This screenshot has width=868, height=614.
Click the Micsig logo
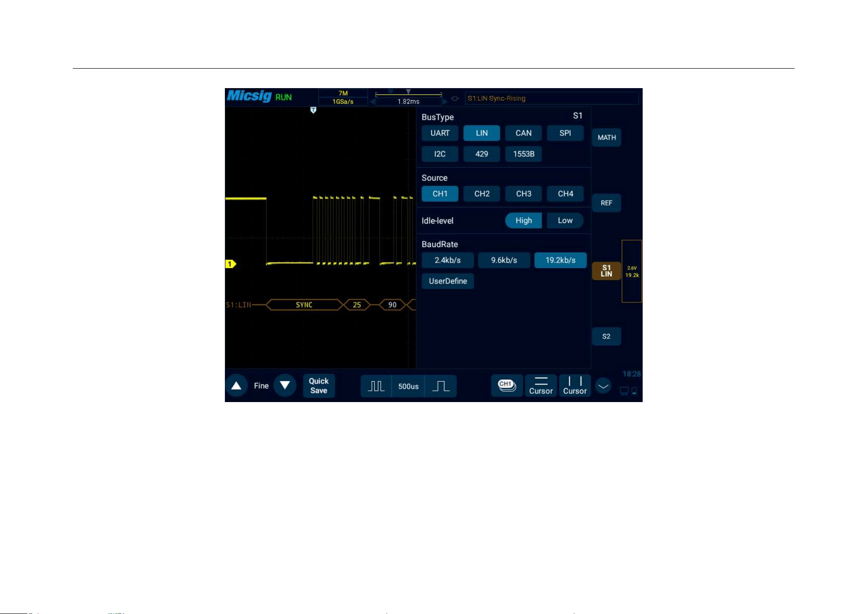coord(249,96)
